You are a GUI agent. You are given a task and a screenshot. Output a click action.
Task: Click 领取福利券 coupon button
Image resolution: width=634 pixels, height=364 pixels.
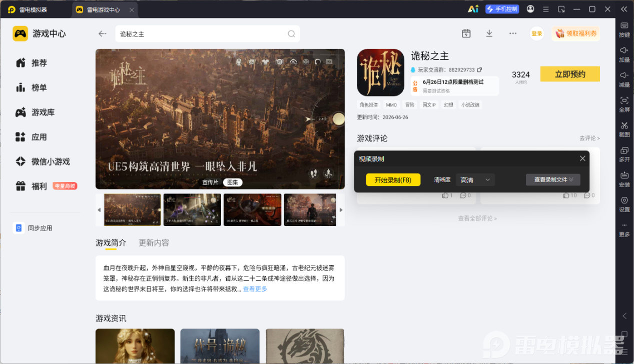576,33
